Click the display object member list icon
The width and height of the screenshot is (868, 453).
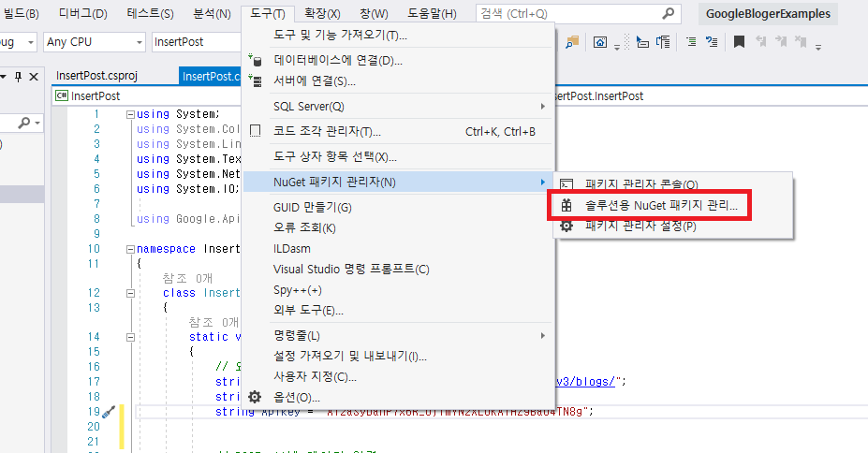[642, 42]
